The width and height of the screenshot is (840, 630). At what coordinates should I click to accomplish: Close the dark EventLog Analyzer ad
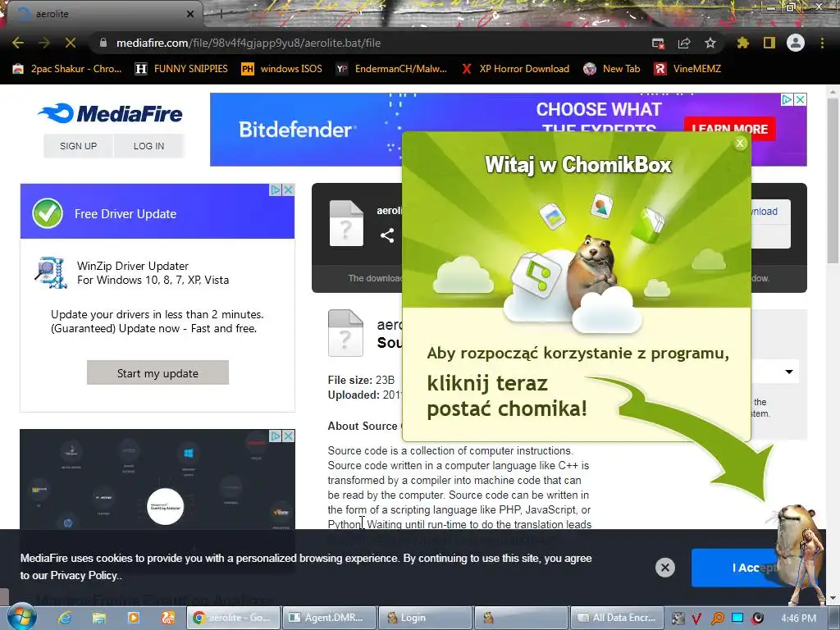pos(288,436)
